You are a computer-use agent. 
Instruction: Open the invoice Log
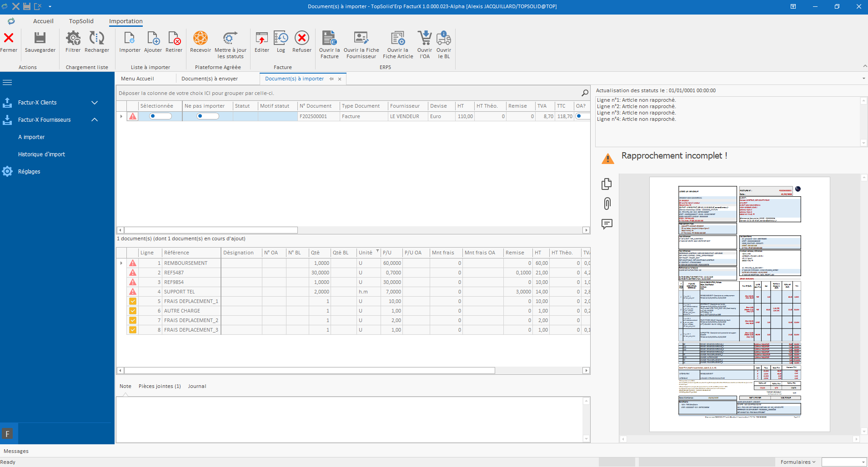click(281, 39)
